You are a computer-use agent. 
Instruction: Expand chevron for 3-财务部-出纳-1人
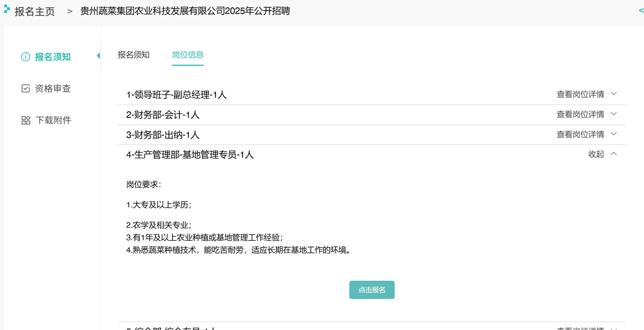click(x=614, y=134)
